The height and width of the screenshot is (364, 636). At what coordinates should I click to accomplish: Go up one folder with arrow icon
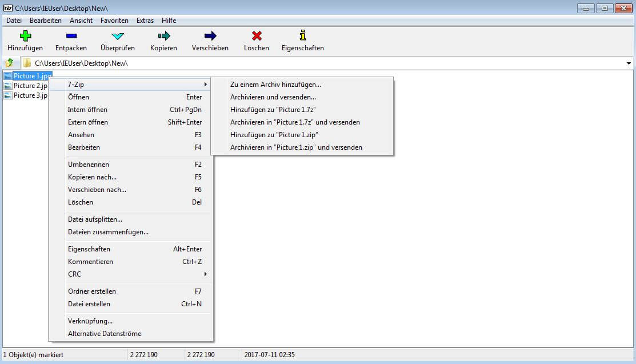9,63
